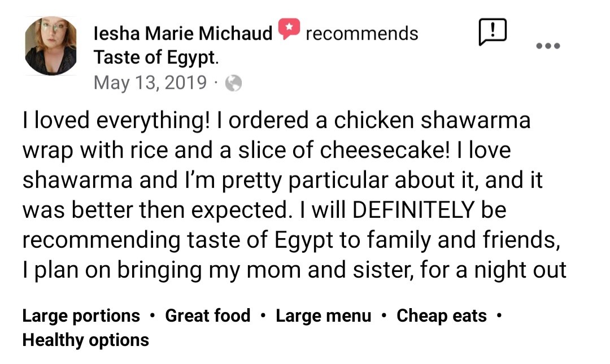Click the report flag bubble in the corner
Image resolution: width=610 pixels, height=364 pixels.
[x=493, y=32]
